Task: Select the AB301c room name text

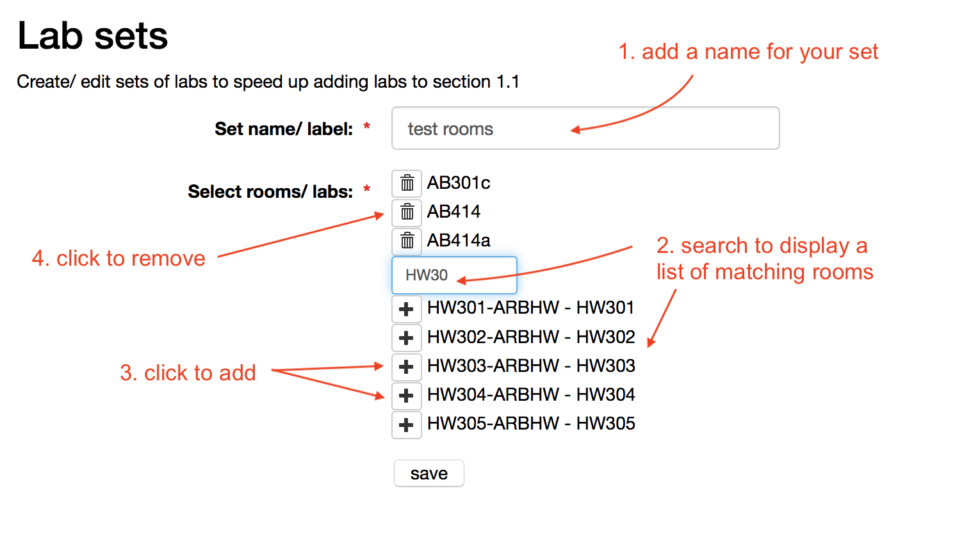Action: click(459, 183)
